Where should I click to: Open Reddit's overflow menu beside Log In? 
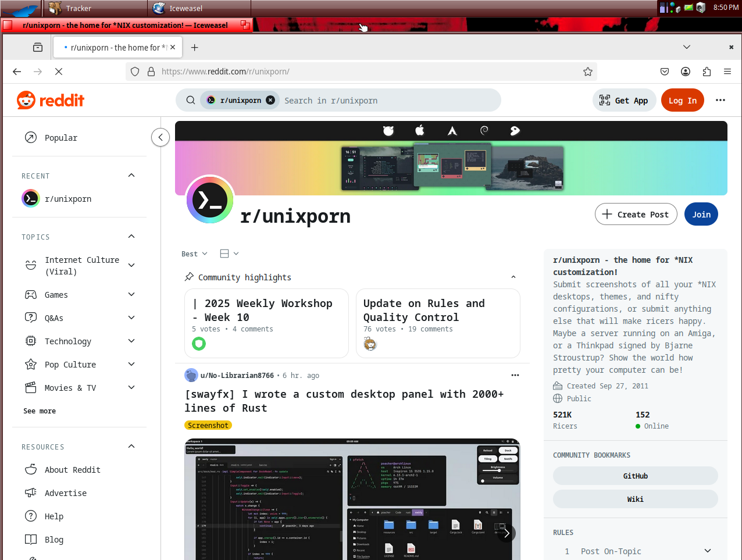[x=720, y=99]
